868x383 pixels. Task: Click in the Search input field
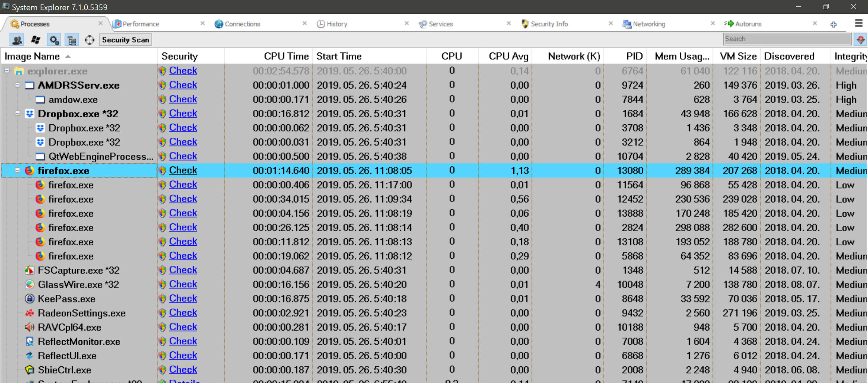tap(787, 39)
